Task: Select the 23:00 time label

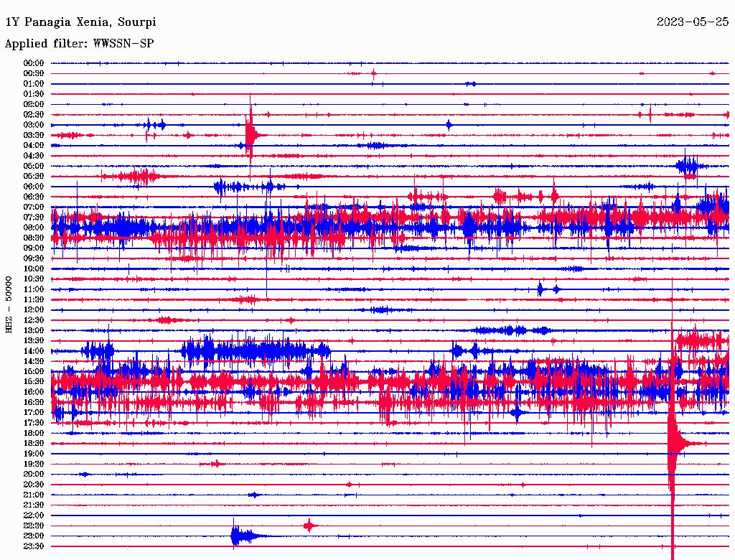Action: pyautogui.click(x=34, y=536)
